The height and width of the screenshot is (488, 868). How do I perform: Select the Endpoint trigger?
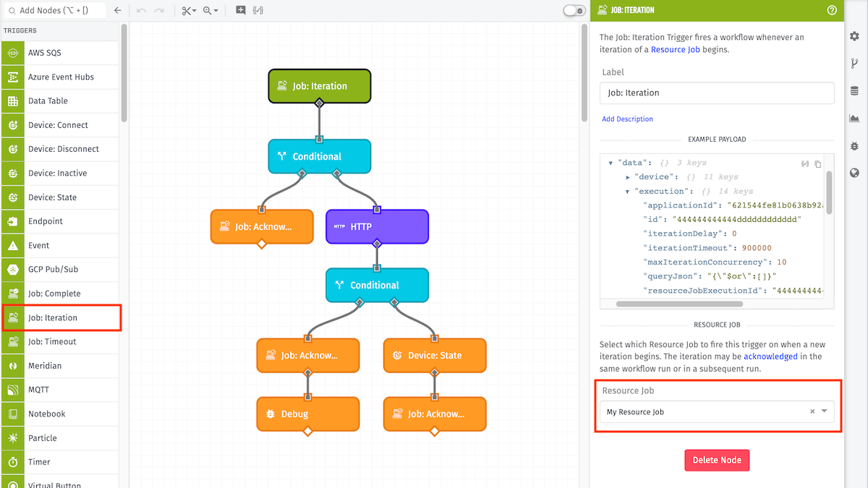click(59, 221)
